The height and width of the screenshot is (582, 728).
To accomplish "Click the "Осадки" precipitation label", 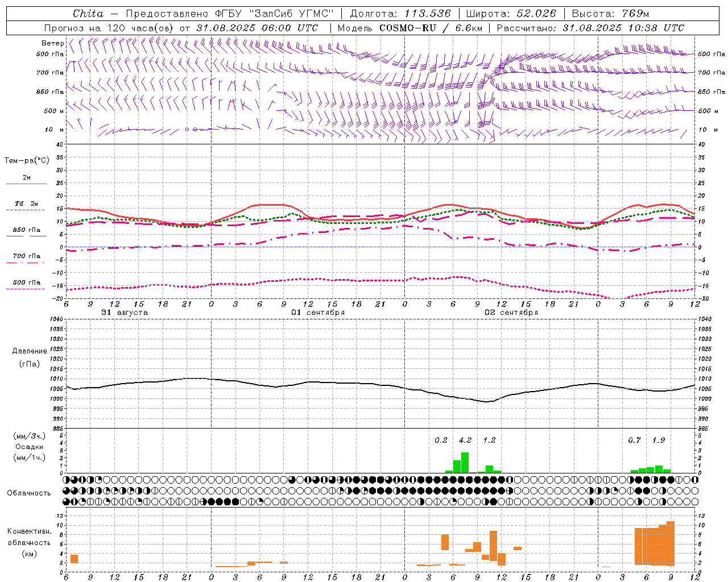I will (29, 447).
